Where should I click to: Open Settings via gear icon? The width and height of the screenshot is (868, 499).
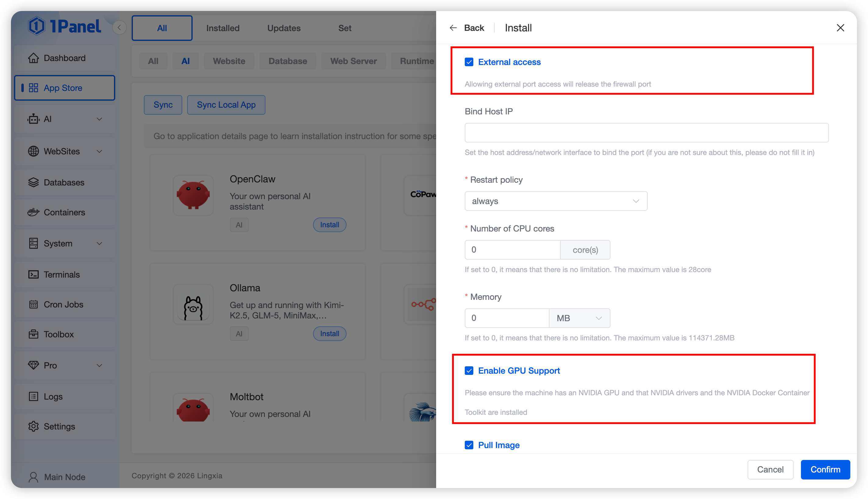tap(33, 426)
